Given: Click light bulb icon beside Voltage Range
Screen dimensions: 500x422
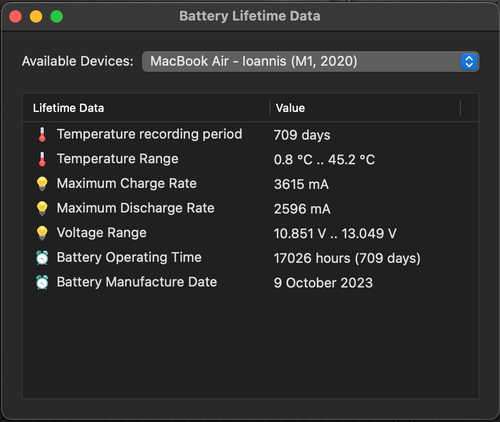Looking at the screenshot, I should [42, 233].
